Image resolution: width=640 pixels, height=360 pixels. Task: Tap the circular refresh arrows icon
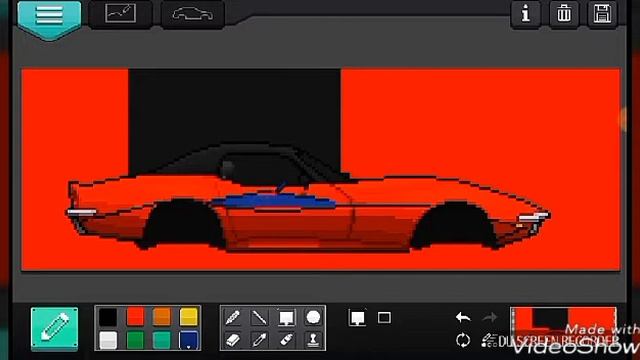(x=463, y=340)
